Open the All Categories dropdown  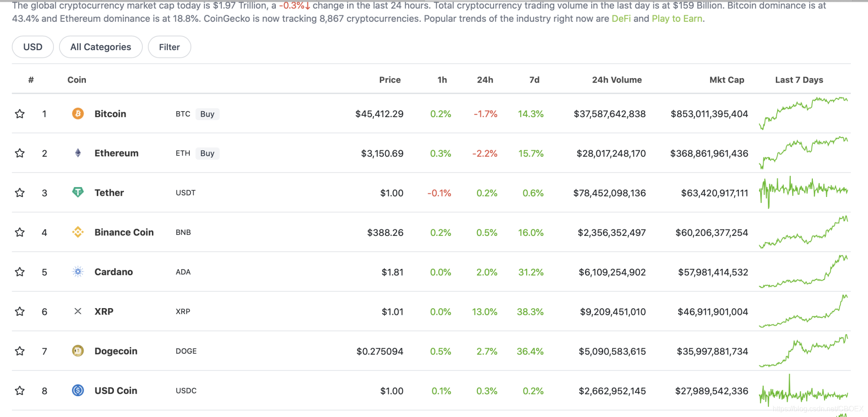(101, 47)
